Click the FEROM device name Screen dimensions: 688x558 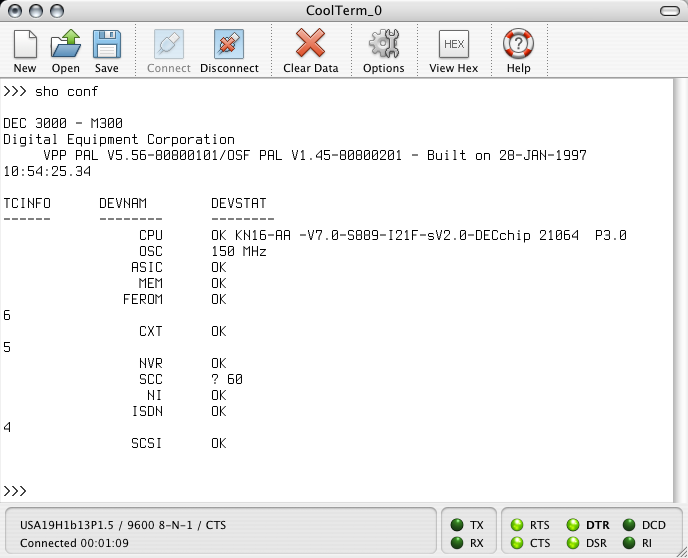(x=143, y=299)
